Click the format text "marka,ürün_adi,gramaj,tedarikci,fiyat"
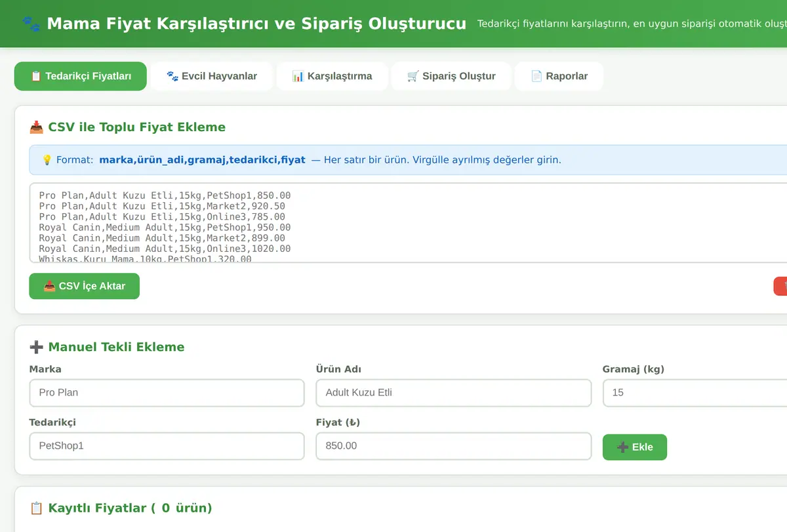 pyautogui.click(x=202, y=159)
